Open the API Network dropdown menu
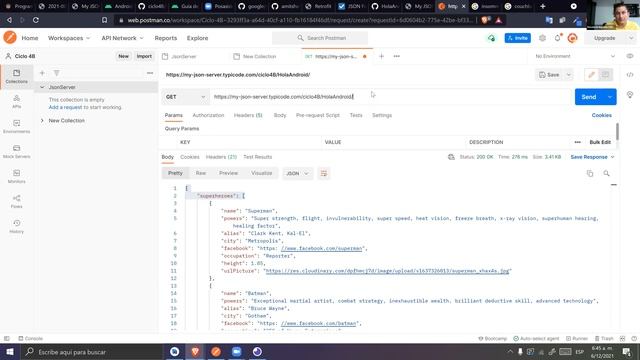The image size is (640, 360). pos(122,38)
